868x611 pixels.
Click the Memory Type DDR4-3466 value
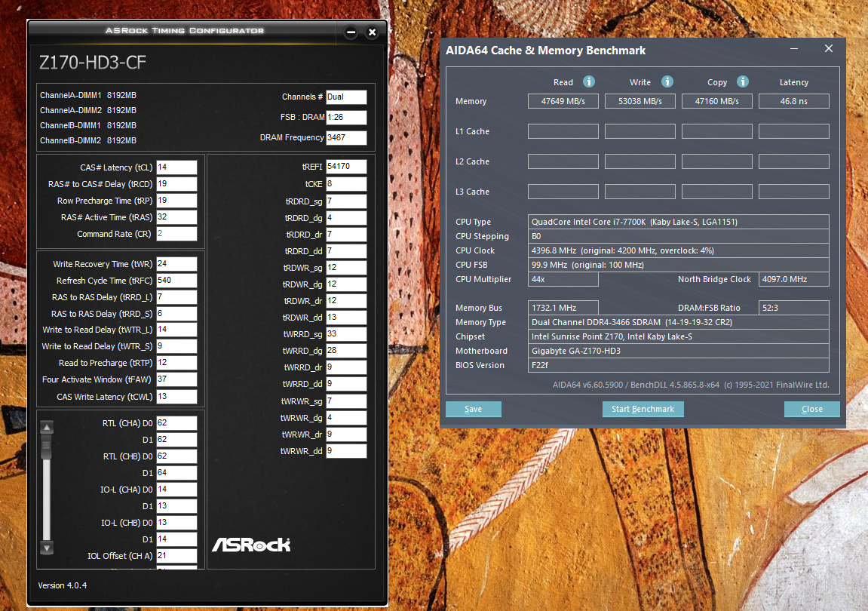tap(679, 322)
